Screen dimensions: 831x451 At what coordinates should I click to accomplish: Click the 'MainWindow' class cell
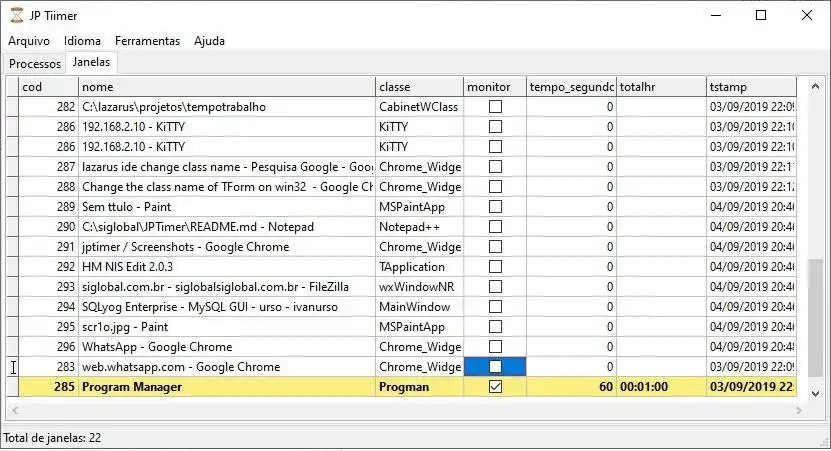tap(419, 306)
